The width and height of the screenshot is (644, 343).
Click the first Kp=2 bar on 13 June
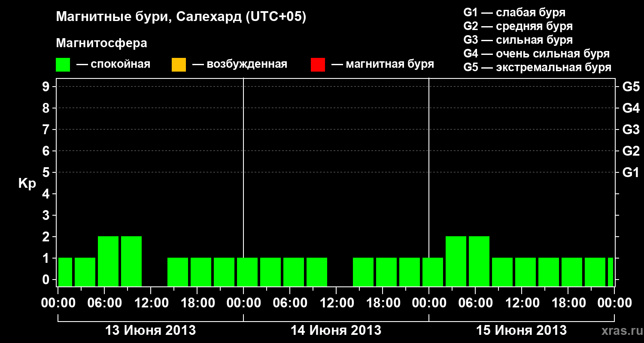pyautogui.click(x=108, y=261)
